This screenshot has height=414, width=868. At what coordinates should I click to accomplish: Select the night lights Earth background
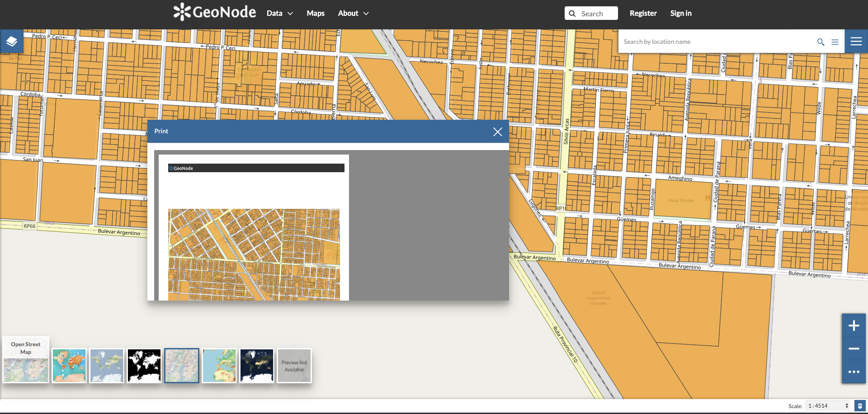coord(257,366)
